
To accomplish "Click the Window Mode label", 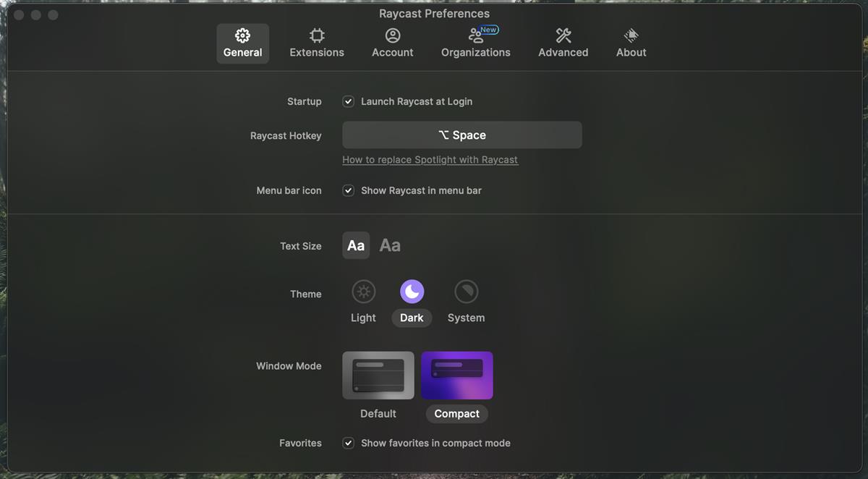I will click(289, 366).
